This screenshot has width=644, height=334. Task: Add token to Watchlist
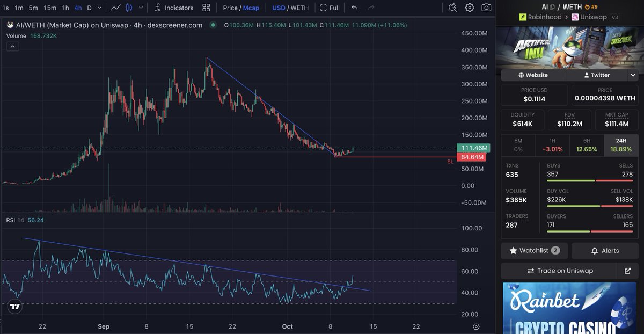(534, 251)
